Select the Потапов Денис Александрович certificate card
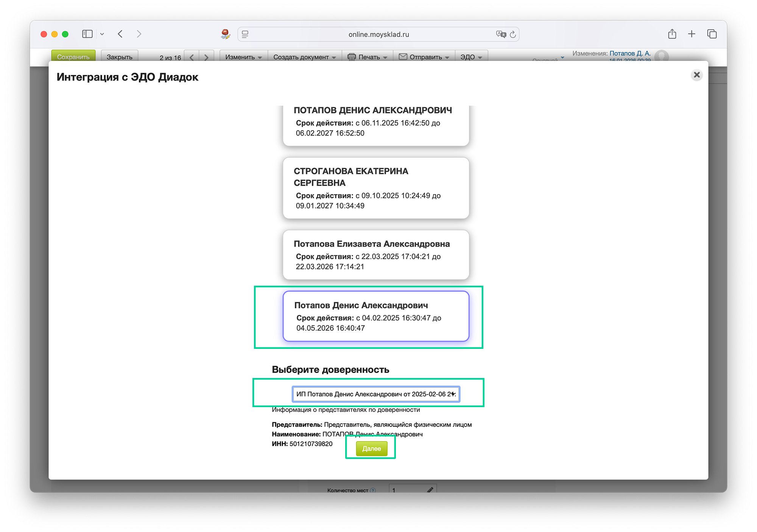The height and width of the screenshot is (532, 757). click(376, 316)
